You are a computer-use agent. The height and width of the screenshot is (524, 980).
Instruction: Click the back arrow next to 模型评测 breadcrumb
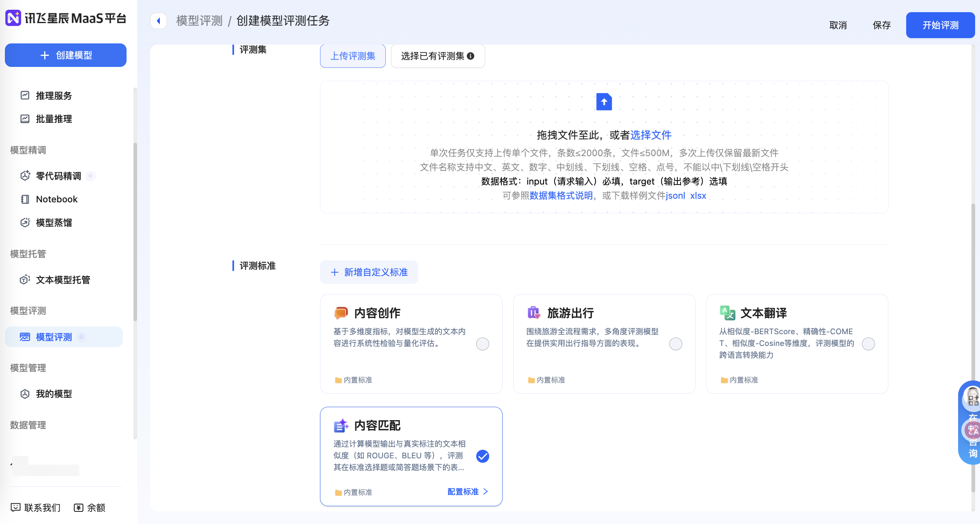[159, 21]
